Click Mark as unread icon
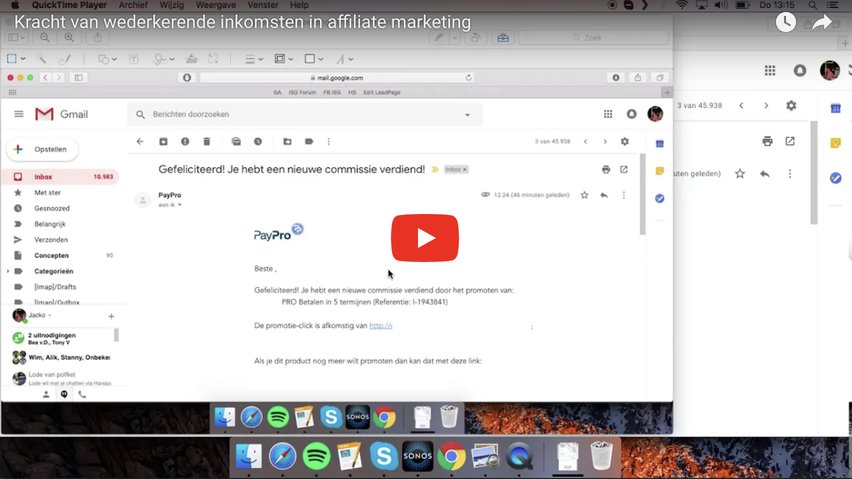 [x=236, y=142]
